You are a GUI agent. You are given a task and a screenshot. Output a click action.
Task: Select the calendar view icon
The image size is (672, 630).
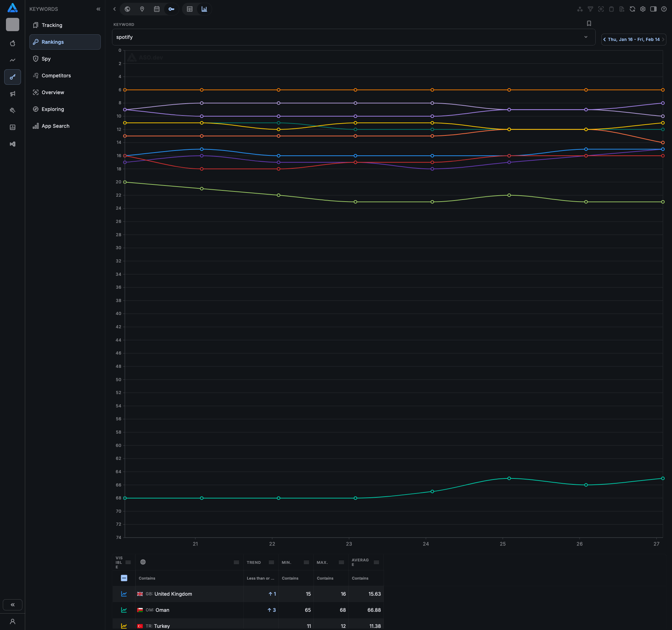click(157, 9)
